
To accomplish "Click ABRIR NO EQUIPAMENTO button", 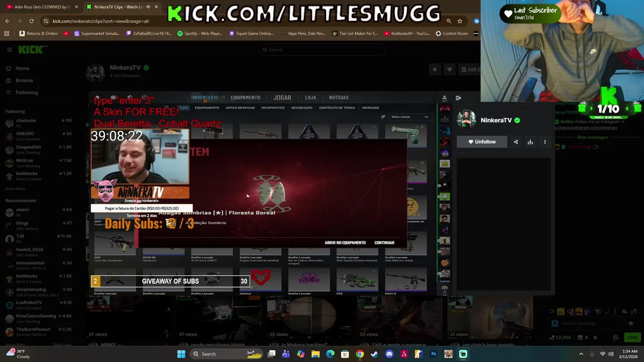I will [x=345, y=243].
